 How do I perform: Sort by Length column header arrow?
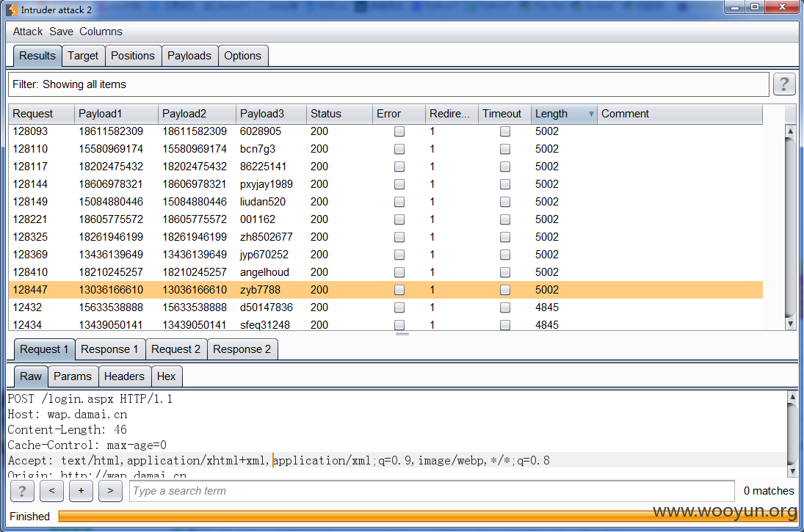[x=591, y=114]
